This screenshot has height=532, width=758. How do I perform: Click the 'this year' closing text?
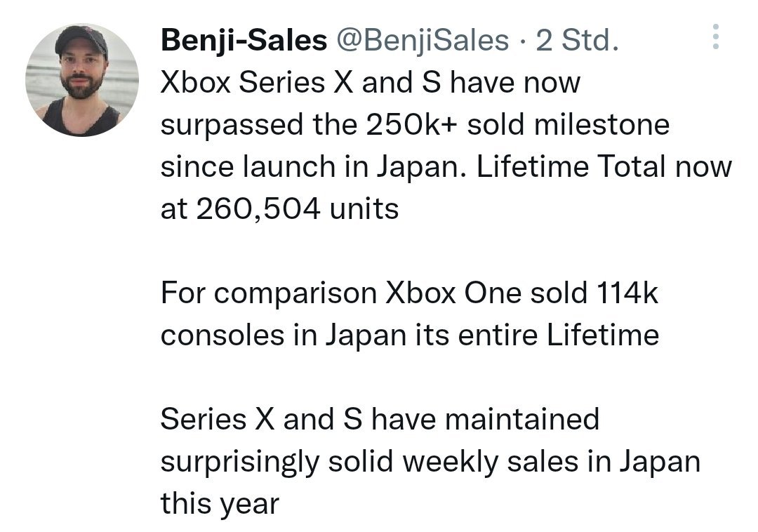pyautogui.click(x=220, y=503)
